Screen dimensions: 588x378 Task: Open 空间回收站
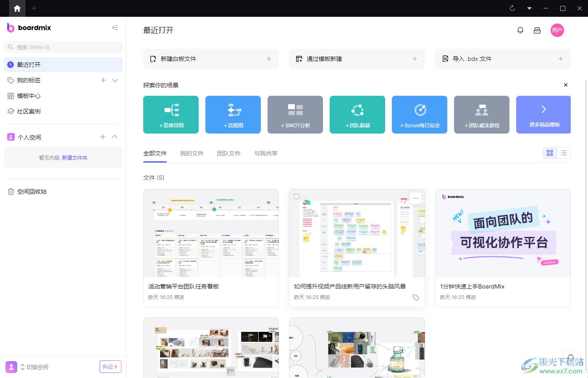click(31, 192)
